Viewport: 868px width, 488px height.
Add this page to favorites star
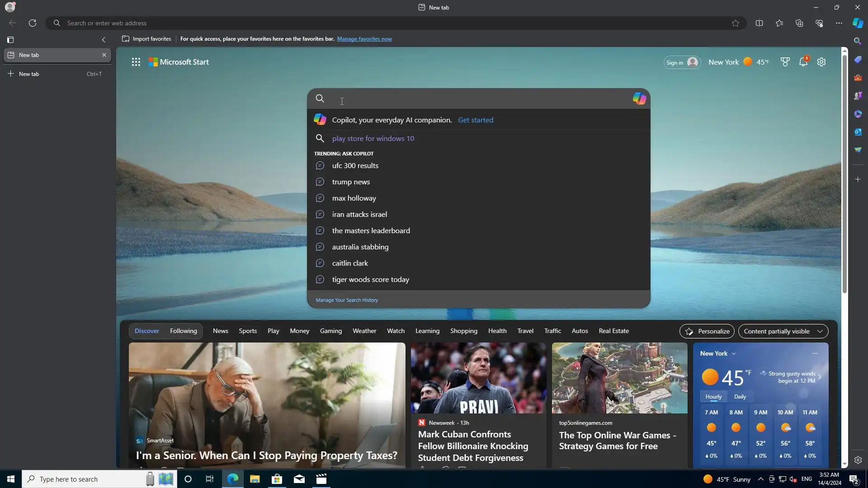tap(736, 23)
